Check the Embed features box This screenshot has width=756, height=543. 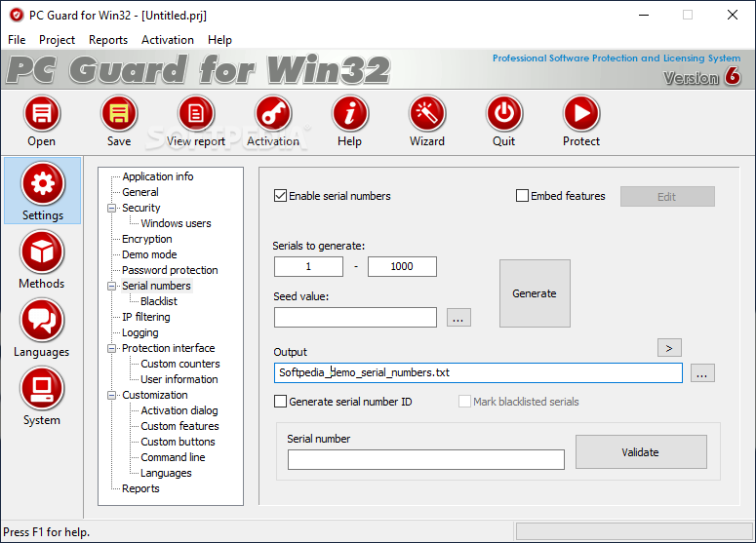522,196
